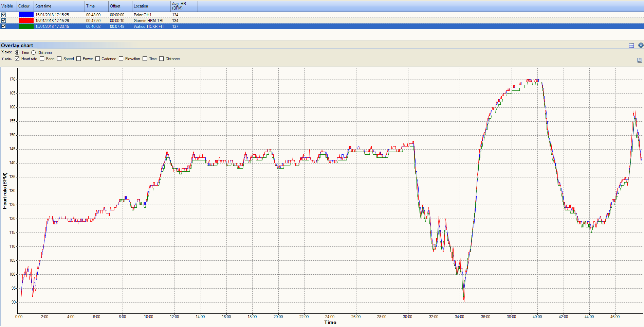Enable the Speed Y axis checkbox
Screen dimensions: 644x327
59,59
